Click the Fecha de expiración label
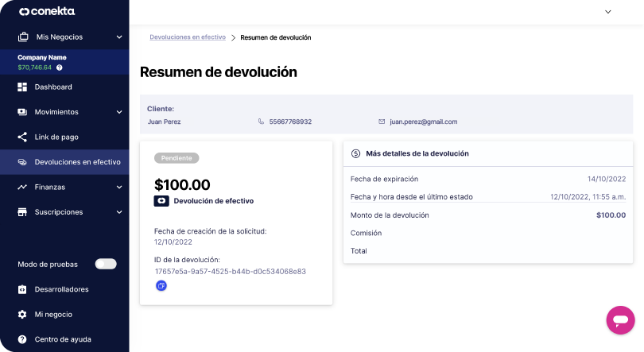This screenshot has height=352, width=644. pos(385,179)
